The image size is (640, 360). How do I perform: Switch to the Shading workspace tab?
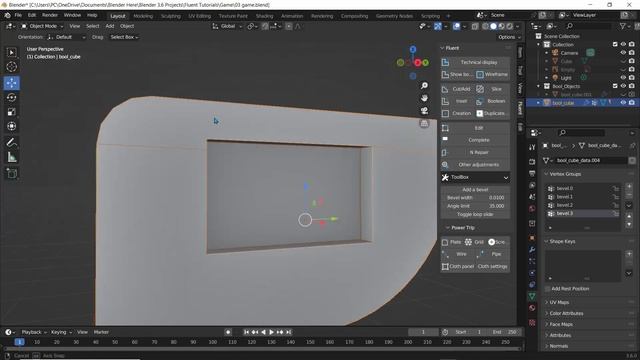264,16
